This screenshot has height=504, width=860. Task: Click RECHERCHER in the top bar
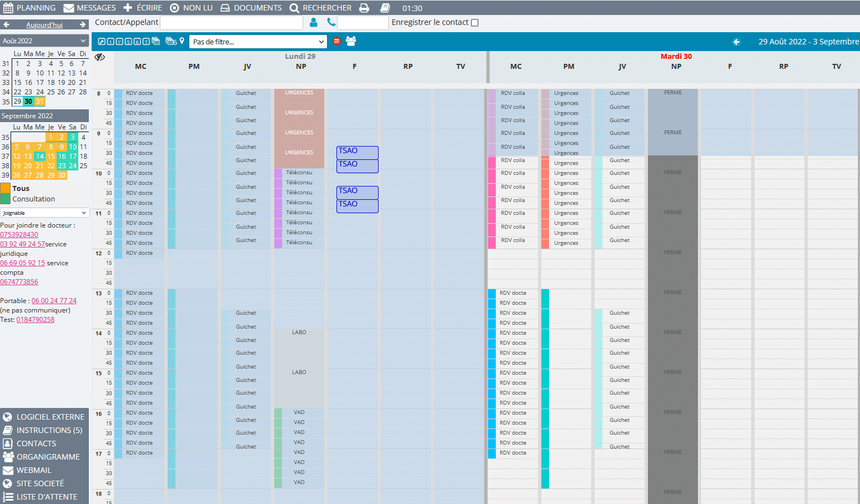321,8
